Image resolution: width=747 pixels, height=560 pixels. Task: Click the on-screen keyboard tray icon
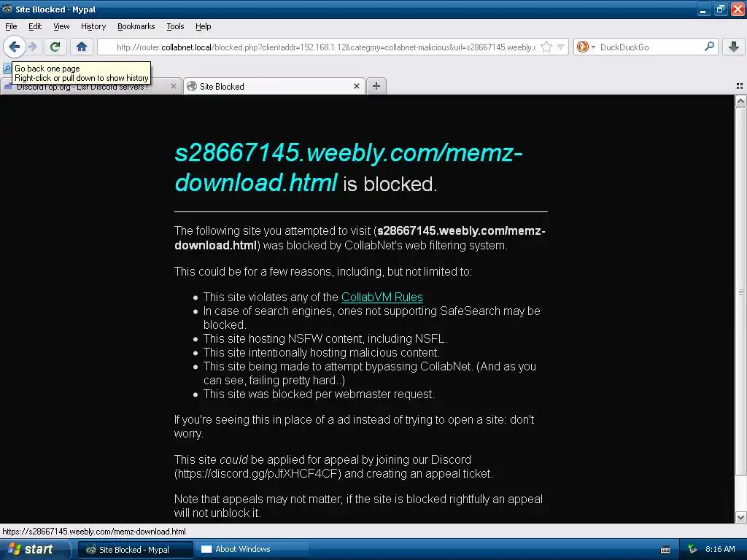[665, 550]
